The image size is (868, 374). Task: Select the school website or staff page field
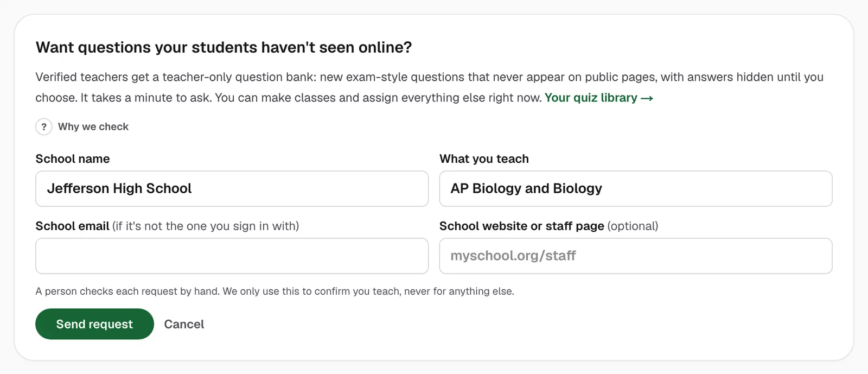click(x=636, y=256)
